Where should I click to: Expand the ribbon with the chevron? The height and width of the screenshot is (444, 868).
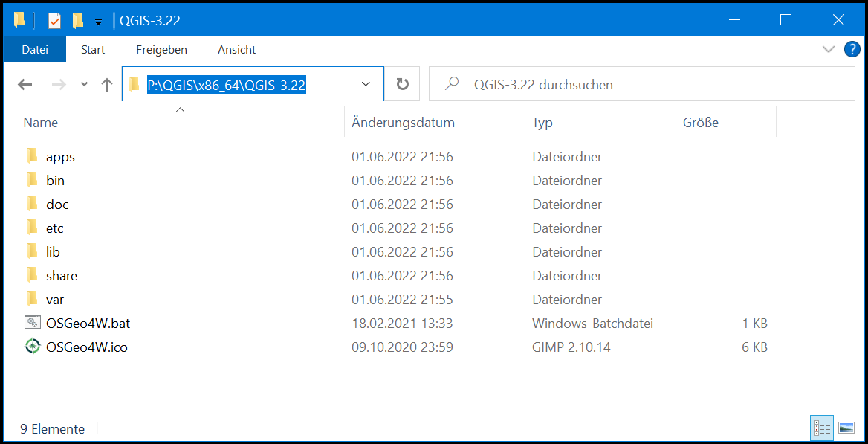pyautogui.click(x=829, y=50)
